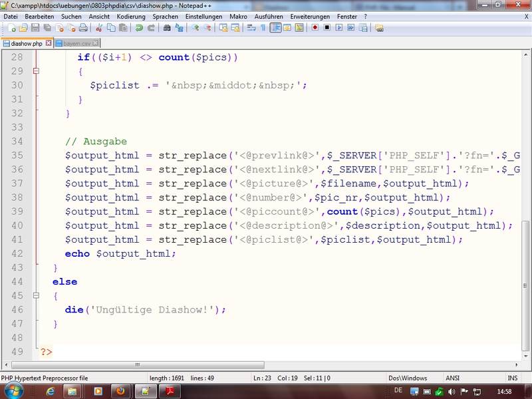Viewport: 532px width, 399px height.
Task: Switch to the bayern.csv tab
Action: 76,43
